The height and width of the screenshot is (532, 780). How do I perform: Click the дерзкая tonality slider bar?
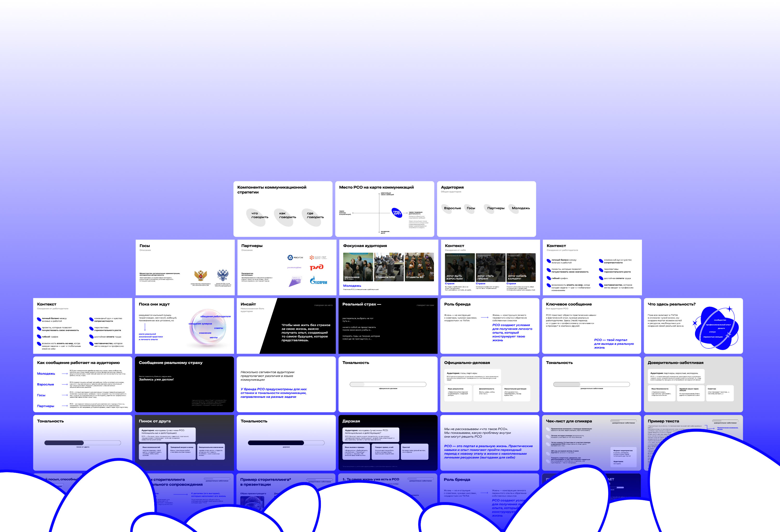[x=286, y=443]
